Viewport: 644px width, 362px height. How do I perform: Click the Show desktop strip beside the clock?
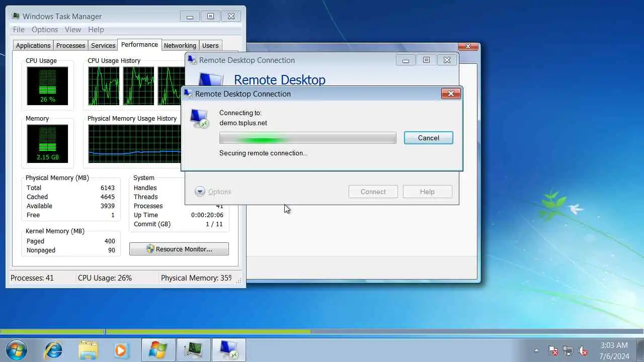(640, 350)
